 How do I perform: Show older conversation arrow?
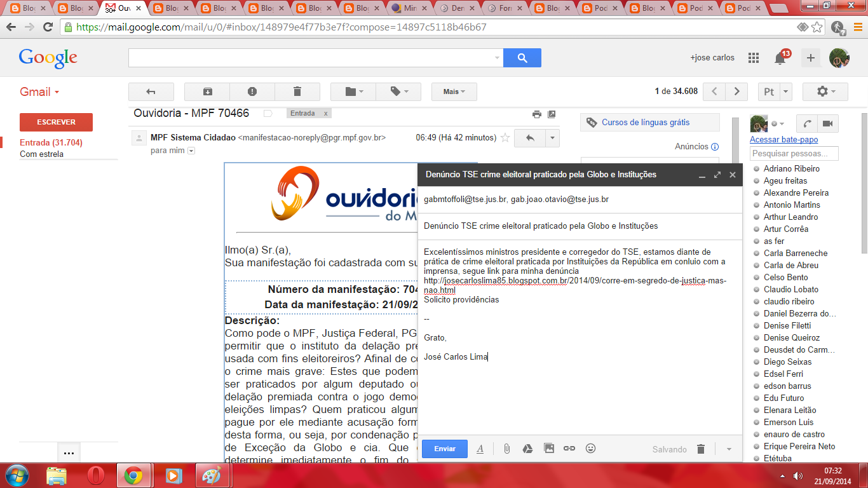736,91
